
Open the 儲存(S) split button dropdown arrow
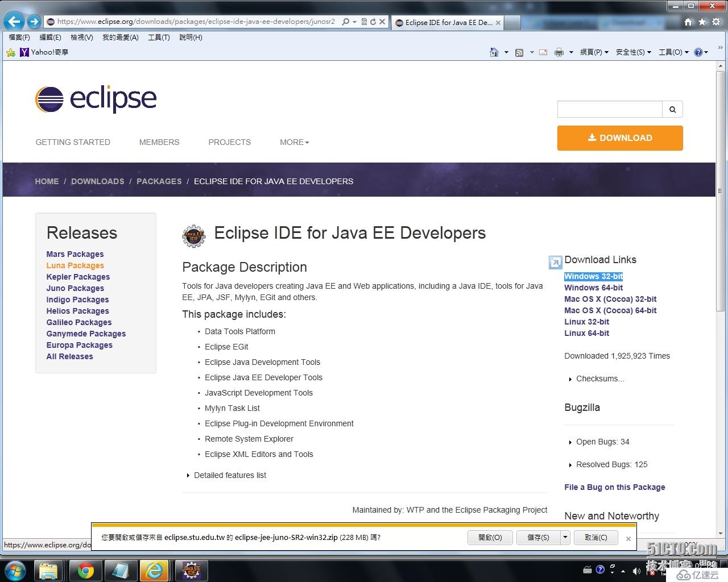[565, 537]
